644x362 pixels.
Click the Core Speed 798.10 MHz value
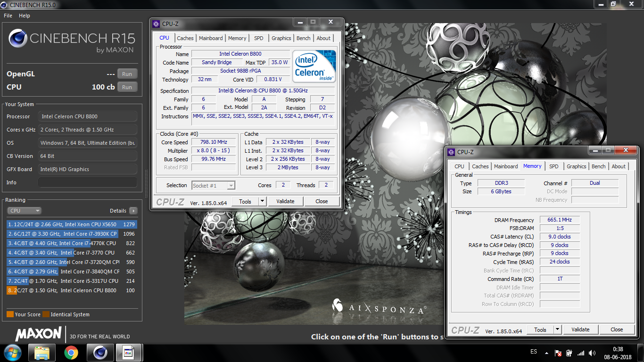[214, 142]
